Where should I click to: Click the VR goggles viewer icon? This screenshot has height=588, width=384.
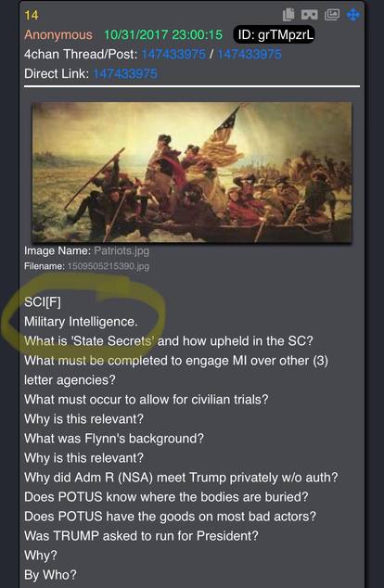tap(310, 15)
